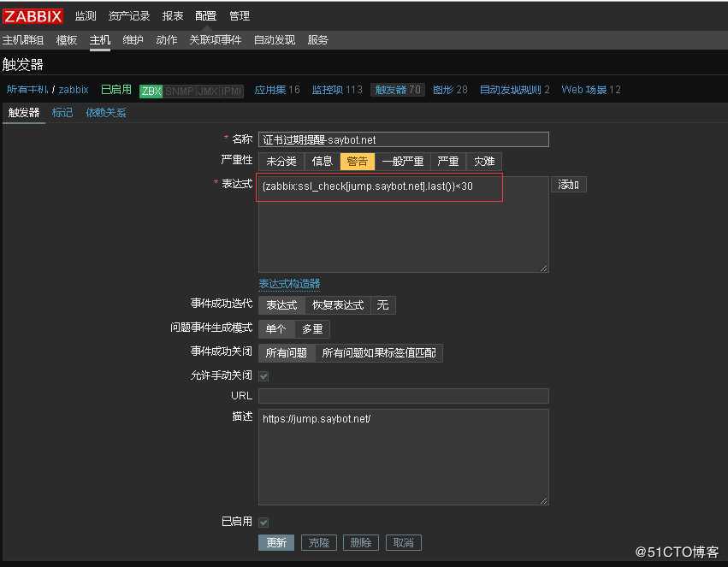Open 应用集 16 link
Image resolution: width=728 pixels, height=567 pixels.
pyautogui.click(x=276, y=90)
